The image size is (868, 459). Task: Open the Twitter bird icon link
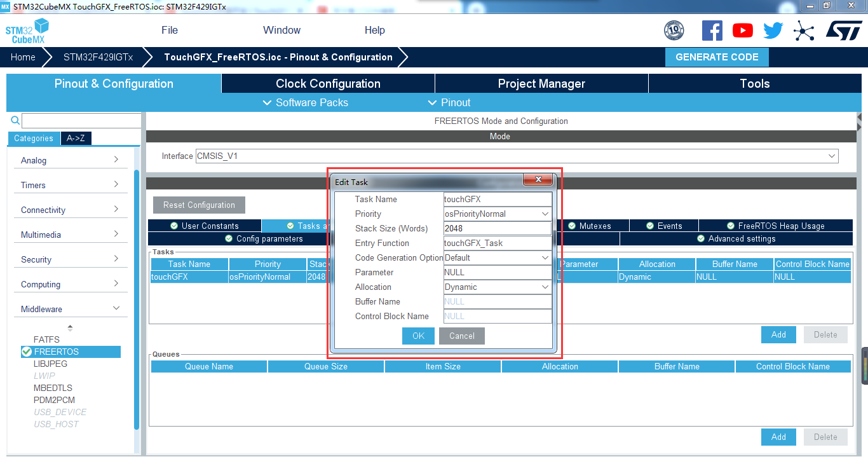[x=773, y=31]
